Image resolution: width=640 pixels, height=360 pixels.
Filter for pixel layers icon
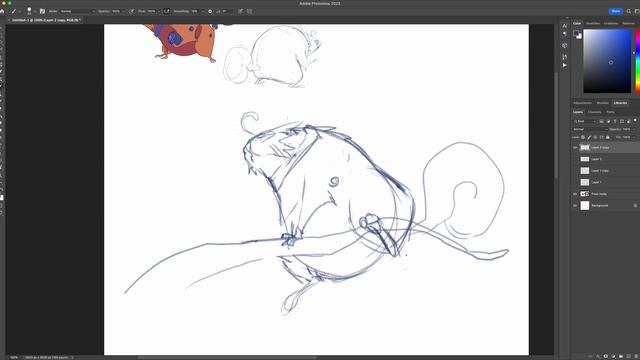pos(602,121)
